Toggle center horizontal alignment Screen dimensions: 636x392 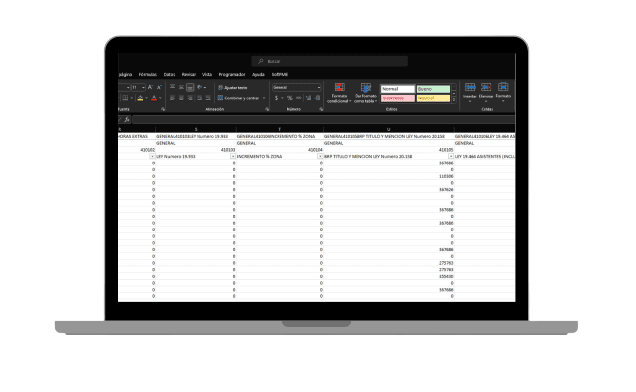[x=181, y=98]
